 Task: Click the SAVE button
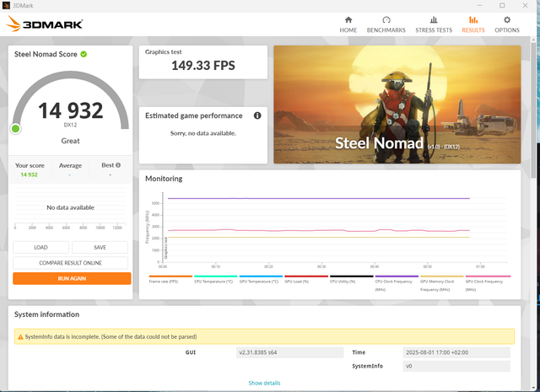100,248
